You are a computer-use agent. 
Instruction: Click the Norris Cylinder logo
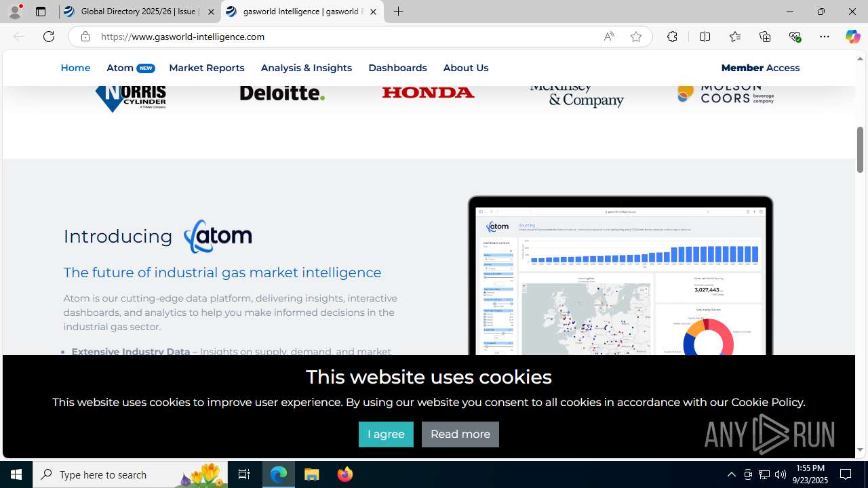131,98
